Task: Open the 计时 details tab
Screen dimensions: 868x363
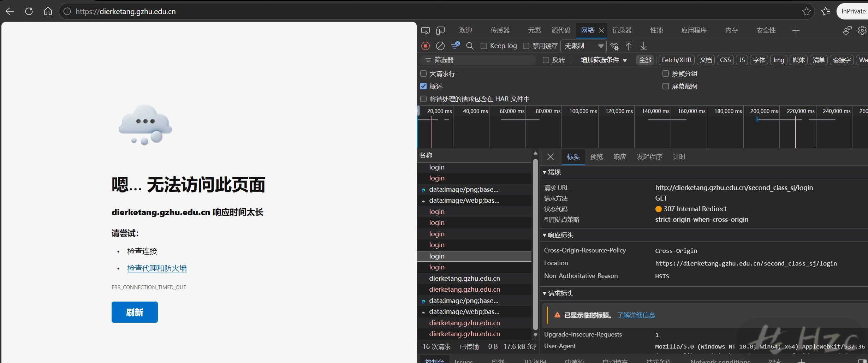Action: coord(679,157)
